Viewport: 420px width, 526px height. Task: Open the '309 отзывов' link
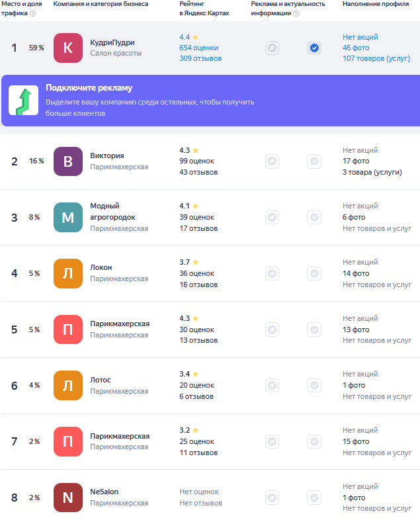pos(200,58)
